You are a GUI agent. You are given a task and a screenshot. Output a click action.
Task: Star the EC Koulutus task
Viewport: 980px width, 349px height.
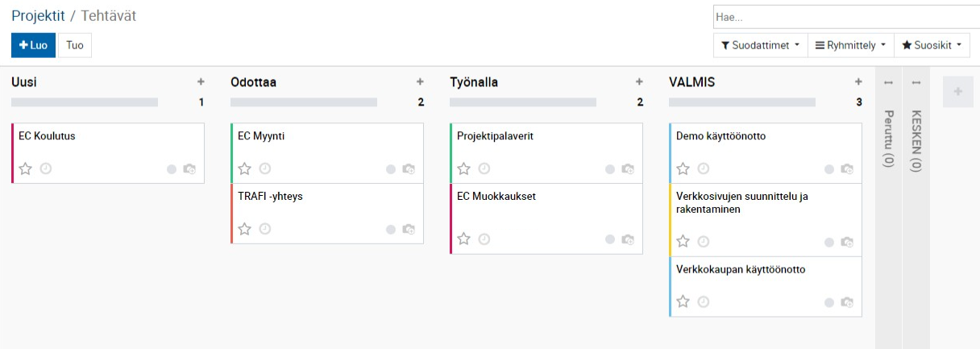pyautogui.click(x=26, y=168)
